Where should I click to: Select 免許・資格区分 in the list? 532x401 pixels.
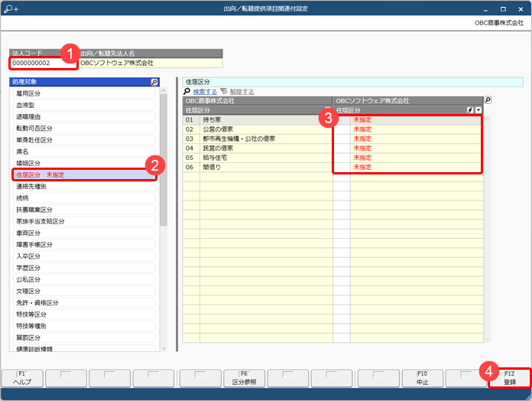pos(84,302)
